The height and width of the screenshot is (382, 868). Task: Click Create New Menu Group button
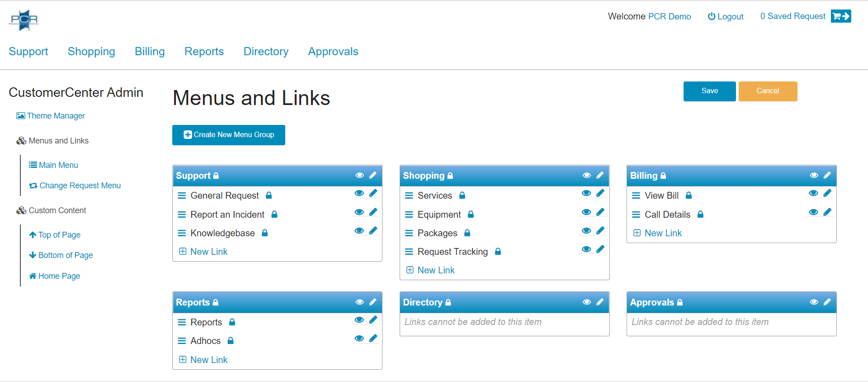229,135
